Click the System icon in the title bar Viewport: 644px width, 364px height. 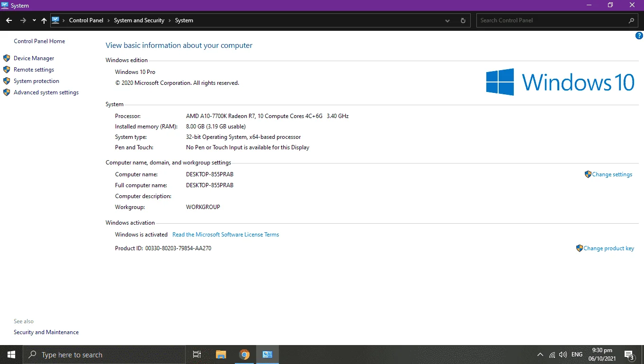(5, 5)
